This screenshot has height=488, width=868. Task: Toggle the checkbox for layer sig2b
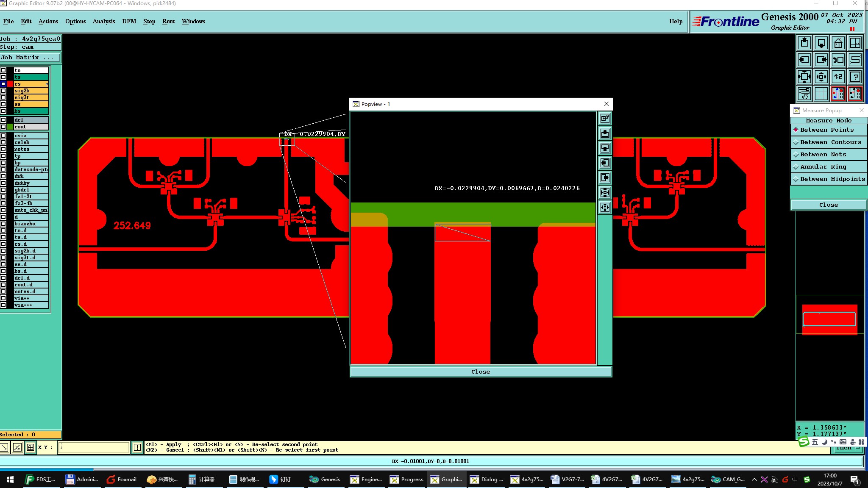[3, 91]
